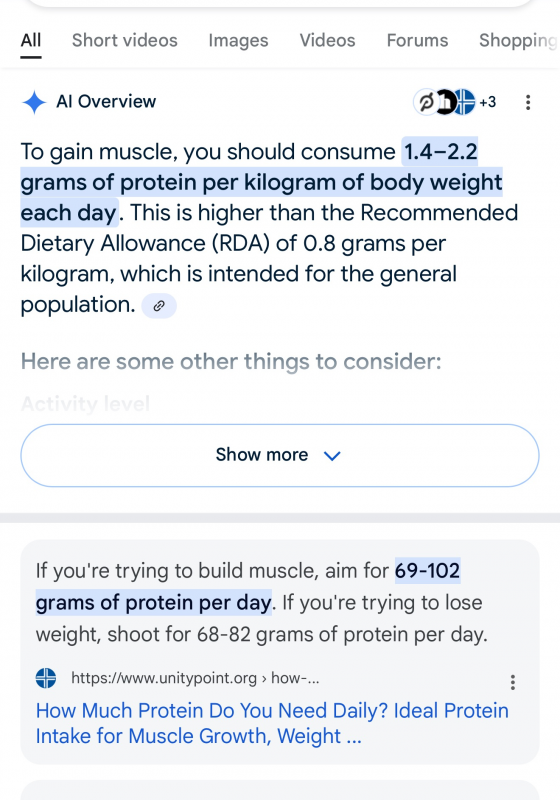The width and height of the screenshot is (560, 800).
Task: Click the AI Overview sparkle icon
Action: coord(34,102)
